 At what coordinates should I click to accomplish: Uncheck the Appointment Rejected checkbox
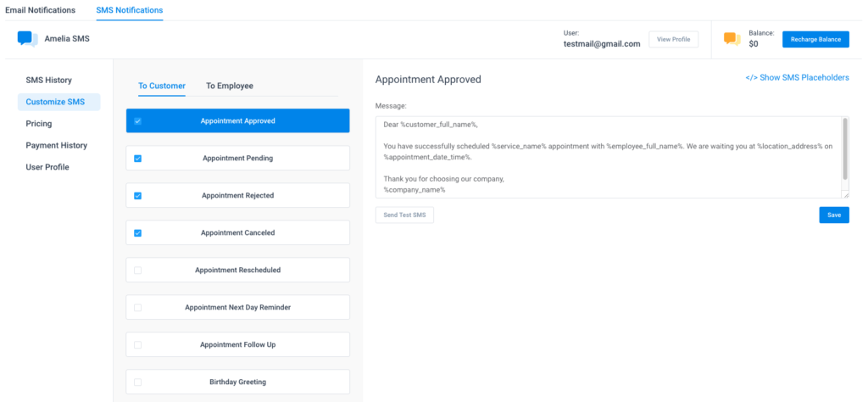point(138,195)
